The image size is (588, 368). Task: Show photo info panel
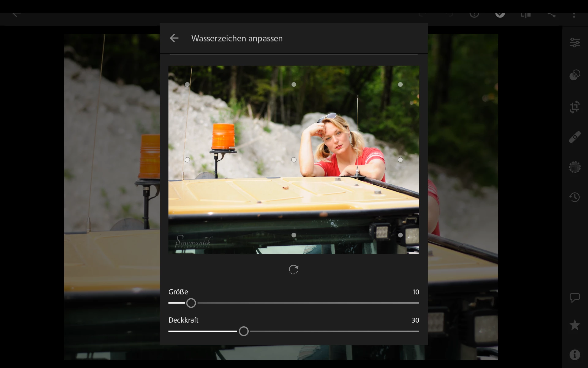point(575,355)
